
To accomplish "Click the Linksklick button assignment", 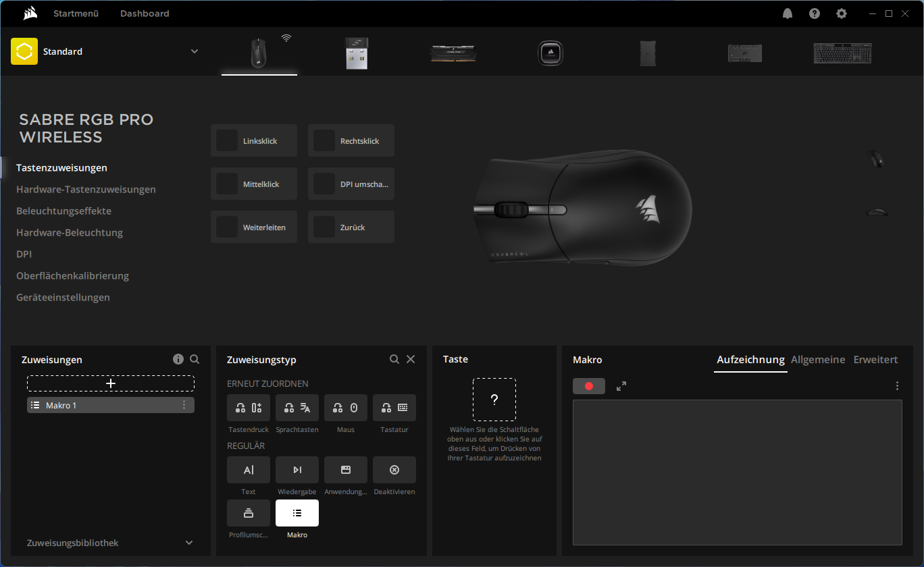I will click(x=254, y=141).
